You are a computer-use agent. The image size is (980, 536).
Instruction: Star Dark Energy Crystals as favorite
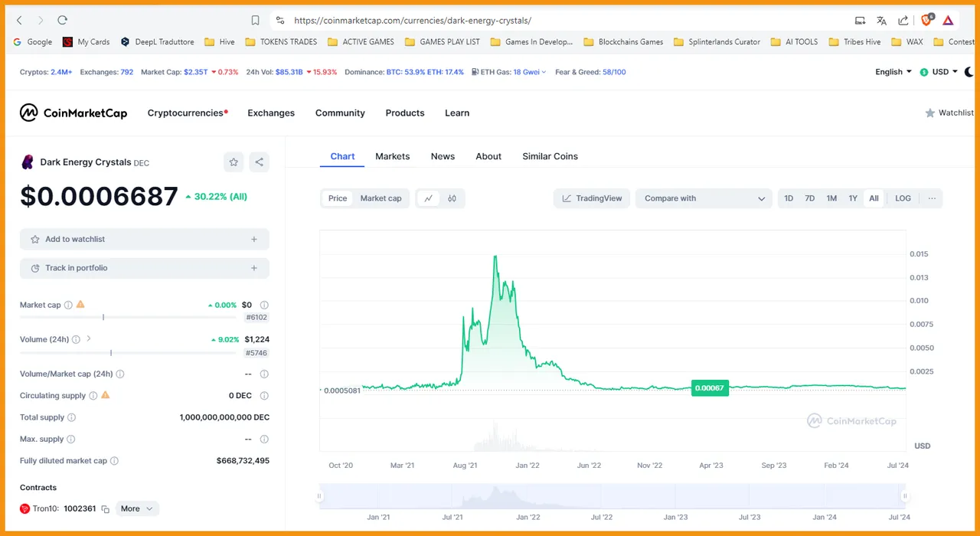[234, 162]
